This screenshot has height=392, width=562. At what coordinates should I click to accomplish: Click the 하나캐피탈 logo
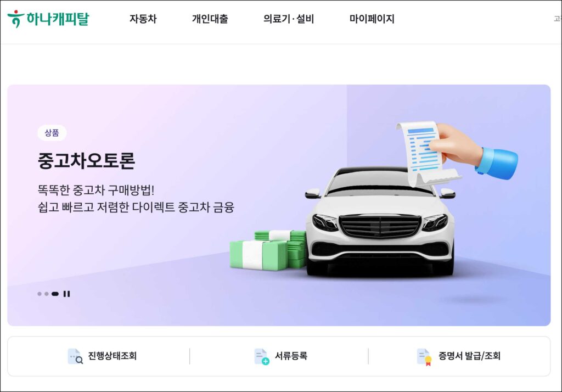[x=48, y=19]
